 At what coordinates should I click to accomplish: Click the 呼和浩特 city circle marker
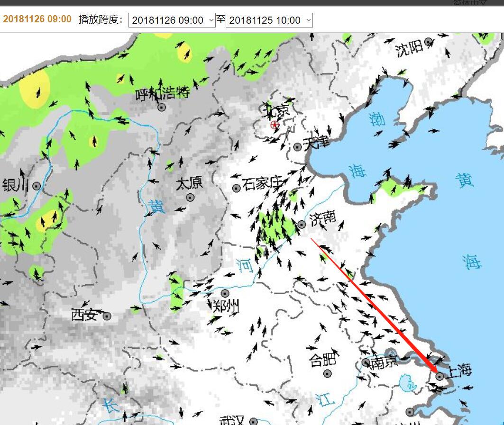[162, 108]
